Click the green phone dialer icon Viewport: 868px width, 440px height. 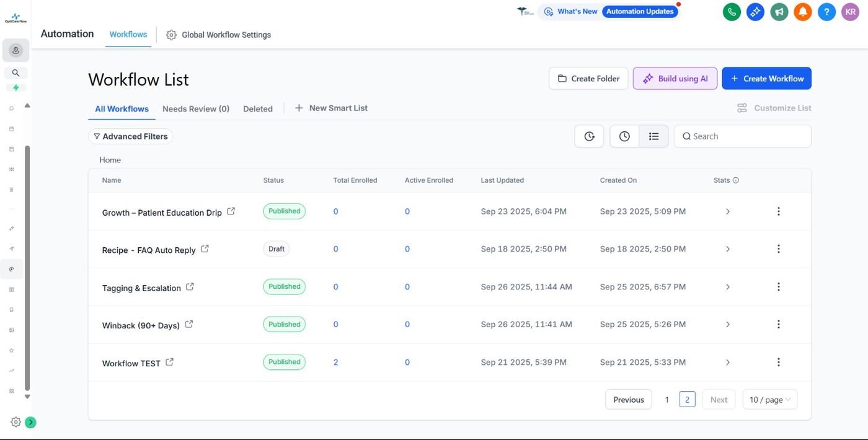pos(732,12)
